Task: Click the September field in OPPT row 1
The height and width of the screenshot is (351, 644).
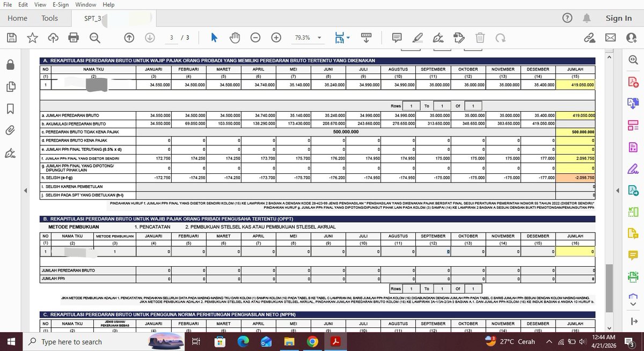Action: (x=433, y=251)
